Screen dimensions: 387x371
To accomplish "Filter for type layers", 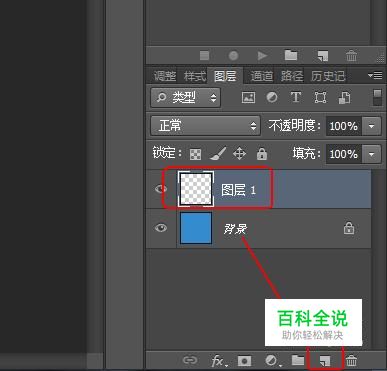I will [296, 98].
